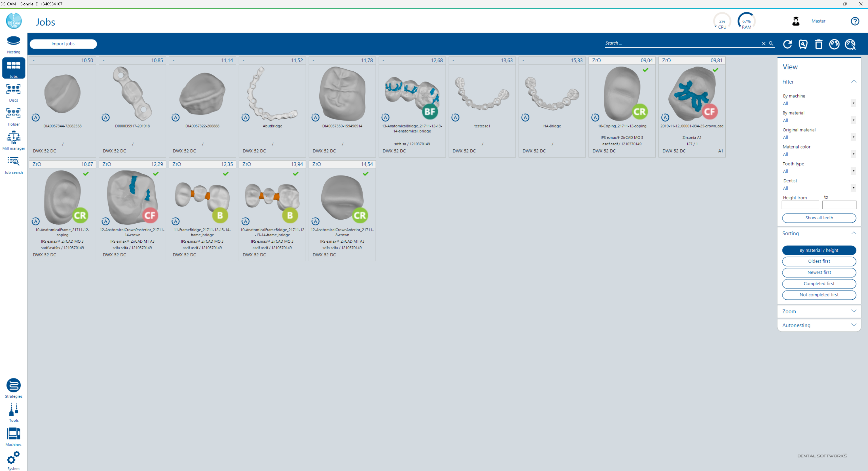Select the Oldest first sorting option

tap(819, 261)
